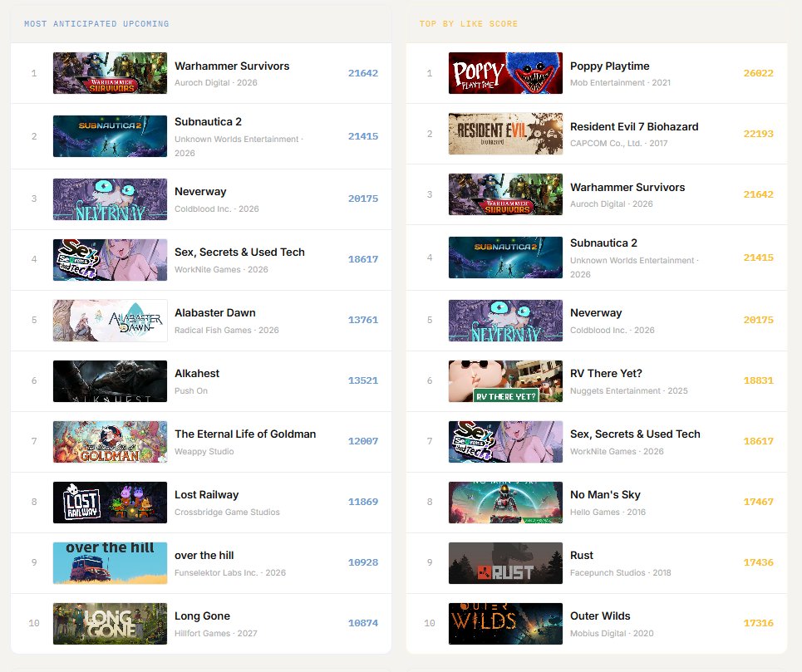The height and width of the screenshot is (672, 802).
Task: Open Warhammer Survivors thumbnail in Most Anticipated list
Action: click(x=110, y=73)
